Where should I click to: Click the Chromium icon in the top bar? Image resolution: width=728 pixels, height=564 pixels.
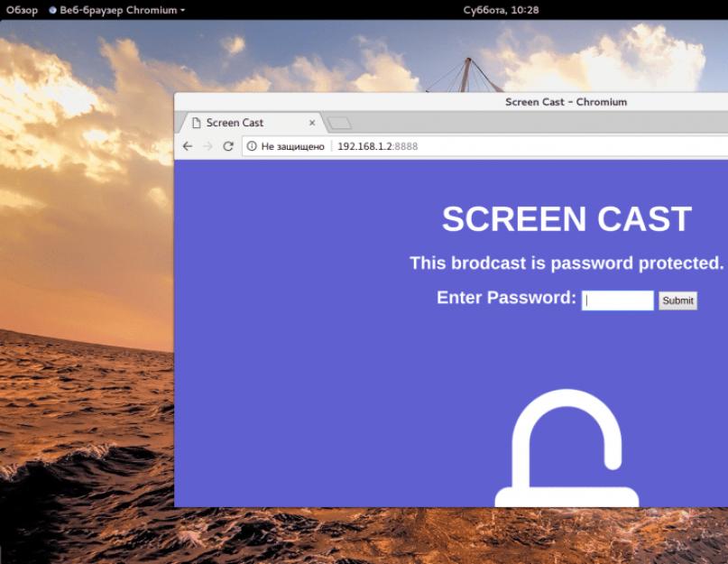(52, 10)
